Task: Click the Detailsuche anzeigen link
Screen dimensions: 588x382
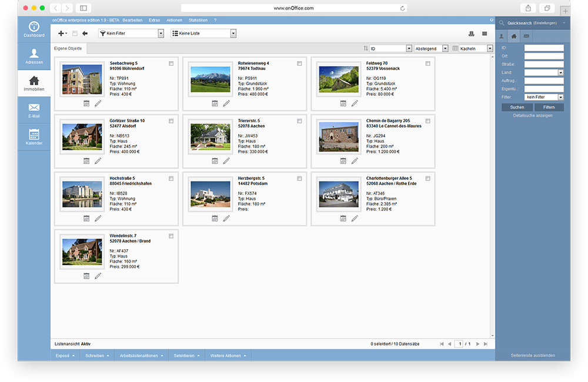Action: (532, 115)
